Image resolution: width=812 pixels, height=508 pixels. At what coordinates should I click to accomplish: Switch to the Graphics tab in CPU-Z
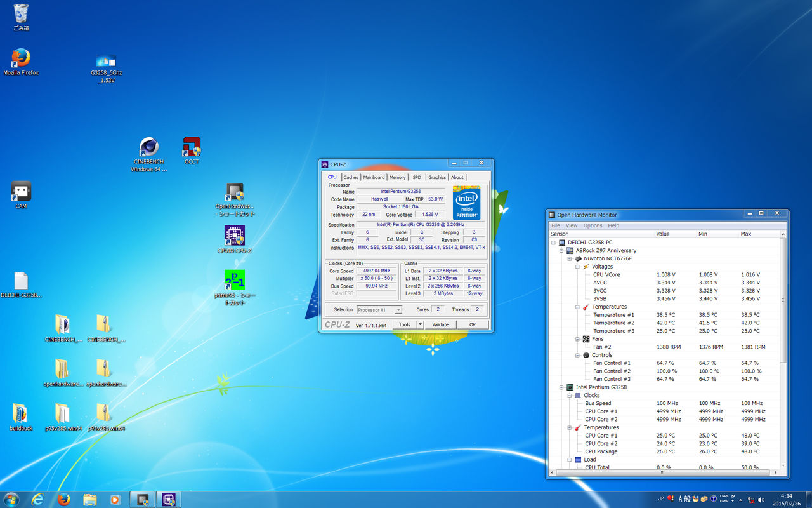point(437,178)
